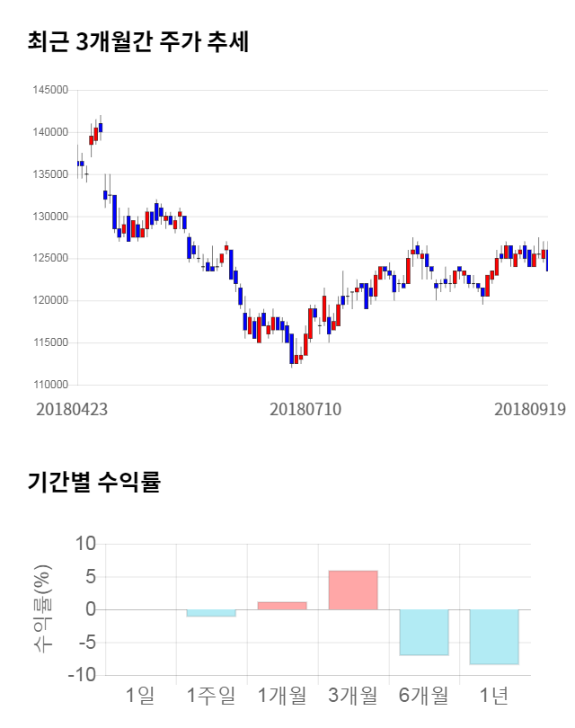Image resolution: width=575 pixels, height=728 pixels.
Task: Click the 125000 price axis label
Action: pyautogui.click(x=50, y=259)
